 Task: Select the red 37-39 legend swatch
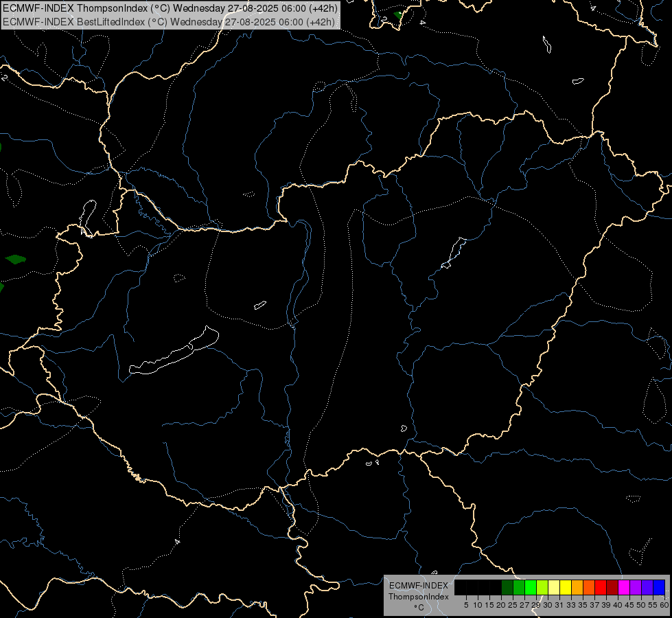[x=601, y=587]
